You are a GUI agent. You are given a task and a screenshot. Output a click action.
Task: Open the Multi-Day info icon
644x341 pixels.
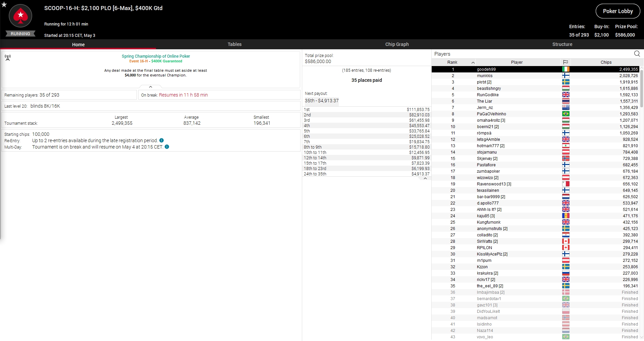[x=167, y=147]
